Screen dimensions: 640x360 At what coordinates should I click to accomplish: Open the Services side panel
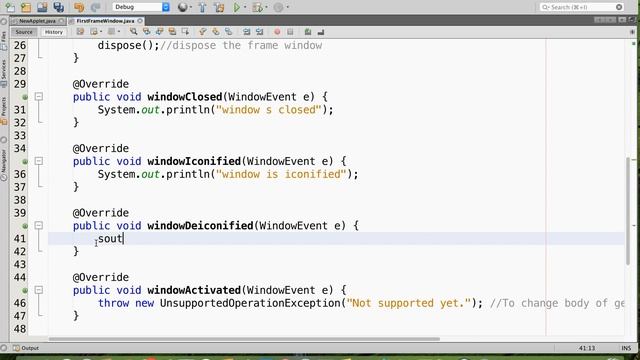click(x=4, y=74)
